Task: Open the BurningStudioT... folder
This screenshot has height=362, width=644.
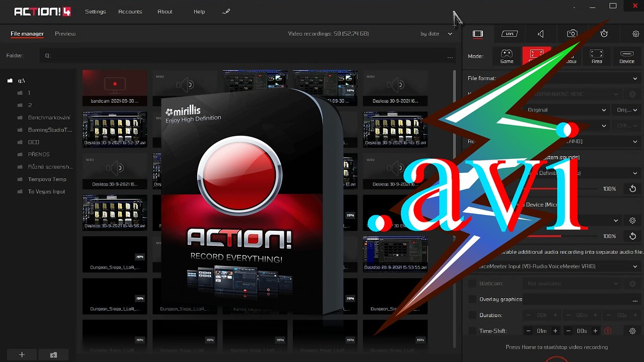Action: coord(50,130)
